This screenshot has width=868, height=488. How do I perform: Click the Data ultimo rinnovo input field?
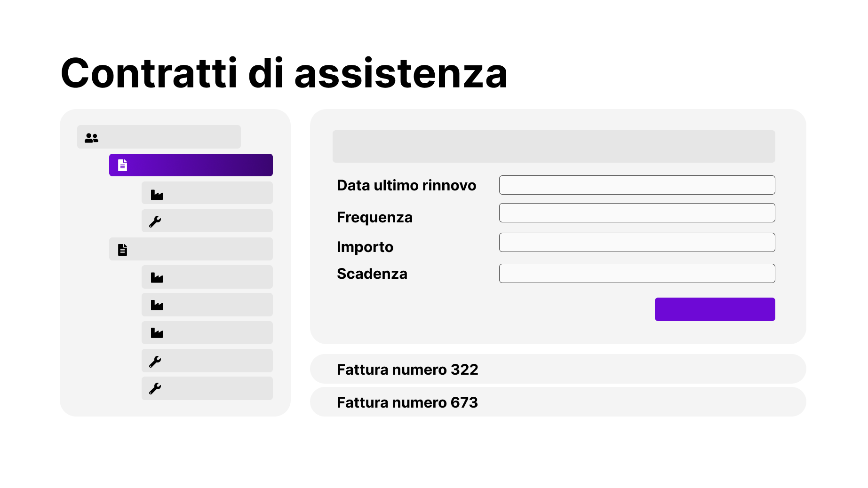(x=637, y=185)
